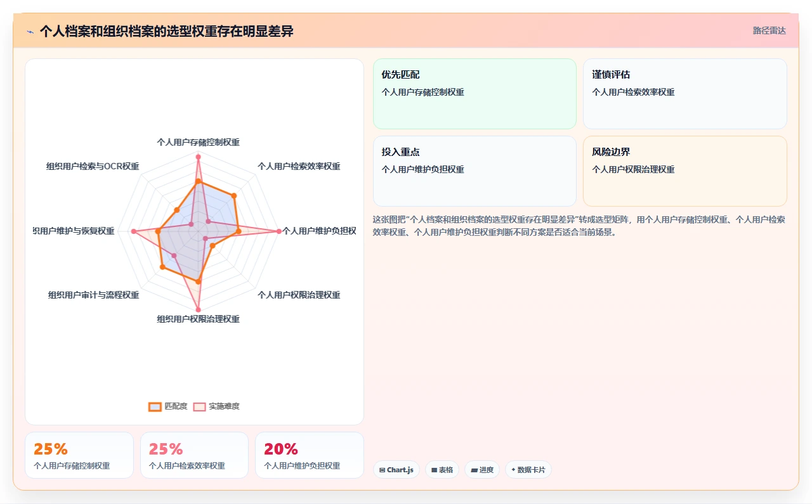The height and width of the screenshot is (504, 812).
Task: Click radar axis label 个人用户权限治理权重
Action: pyautogui.click(x=299, y=295)
